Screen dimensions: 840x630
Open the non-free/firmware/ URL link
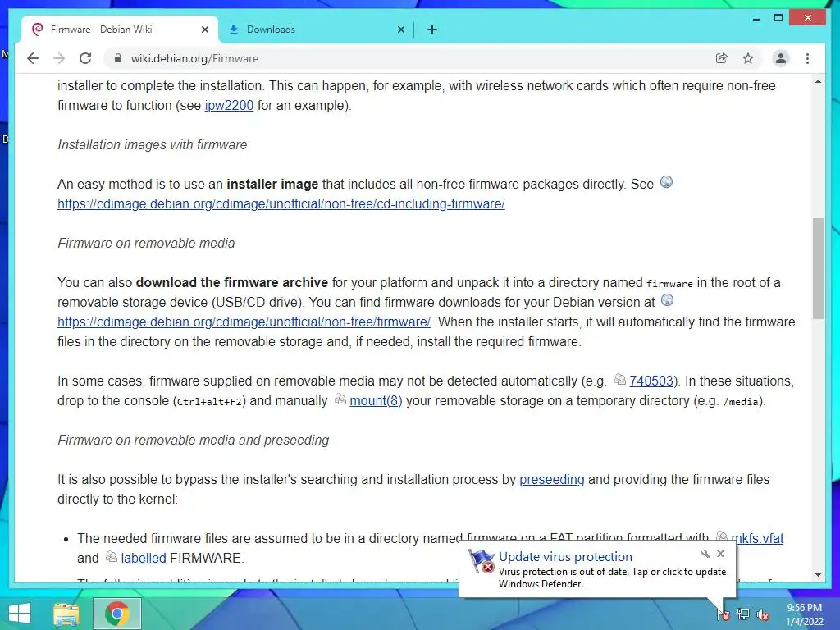point(244,322)
